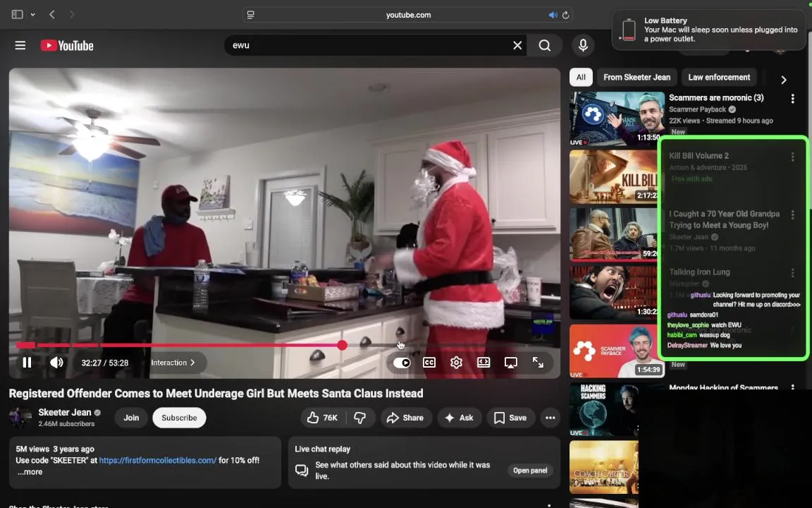
Task: Expand description with ...more
Action: (30, 472)
